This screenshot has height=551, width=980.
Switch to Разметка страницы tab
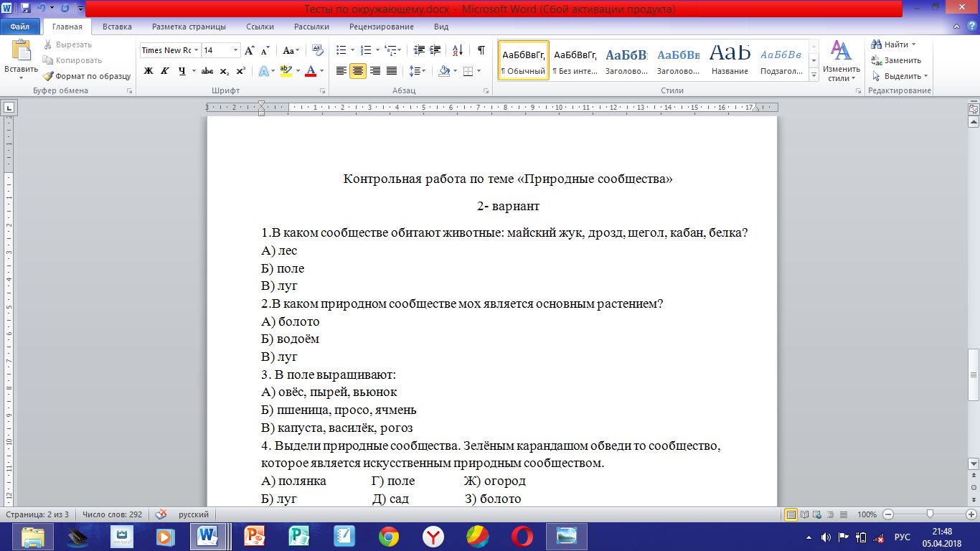pos(189,27)
